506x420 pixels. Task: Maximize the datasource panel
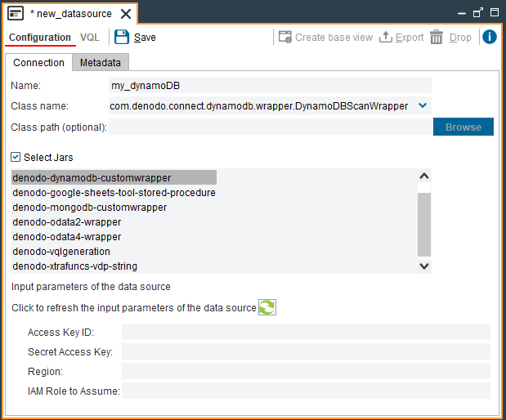coord(495,12)
